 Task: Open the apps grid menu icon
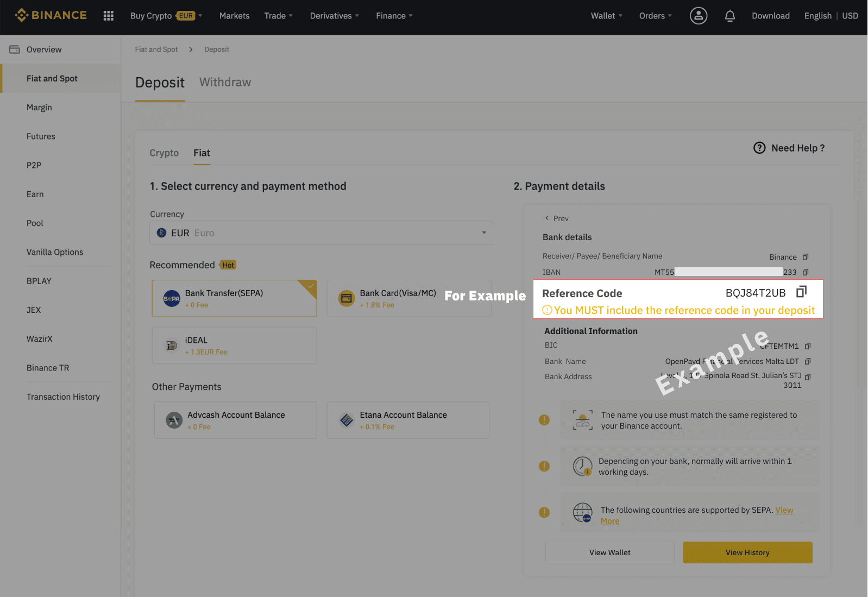coord(109,16)
